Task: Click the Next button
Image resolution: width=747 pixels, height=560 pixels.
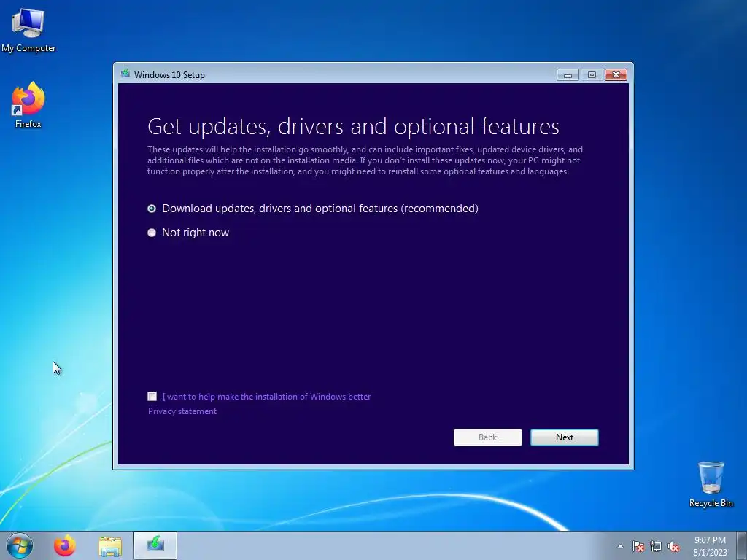Action: click(x=565, y=437)
